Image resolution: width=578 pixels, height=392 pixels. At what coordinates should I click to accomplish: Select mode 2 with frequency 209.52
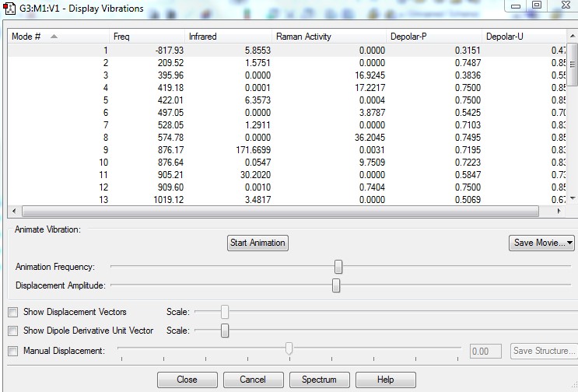pyautogui.click(x=287, y=63)
